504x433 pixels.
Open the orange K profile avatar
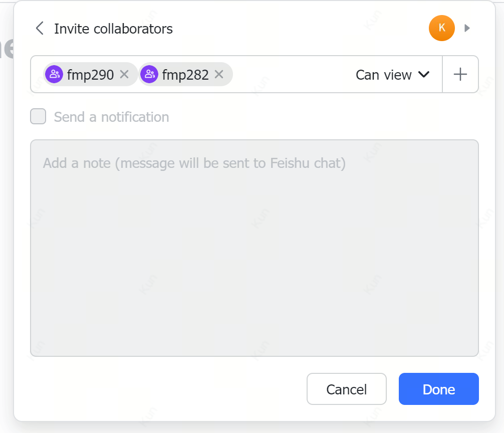click(x=441, y=28)
